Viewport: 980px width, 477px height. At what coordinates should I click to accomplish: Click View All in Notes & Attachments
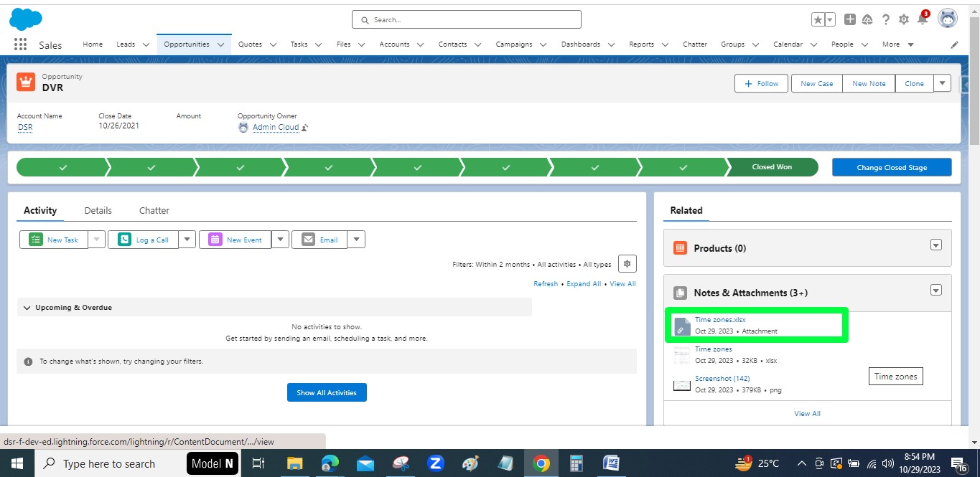(807, 413)
